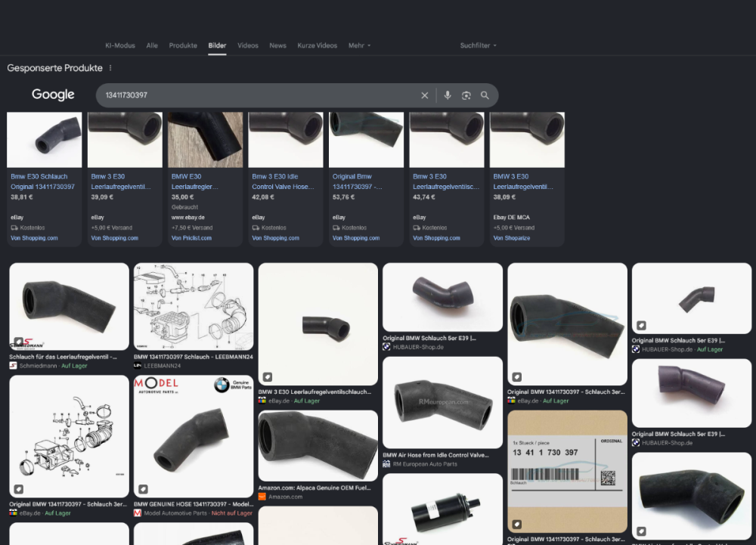
Task: Open Bmw 3 E30 Idle Control Valve Hose listing
Action: tap(283, 181)
